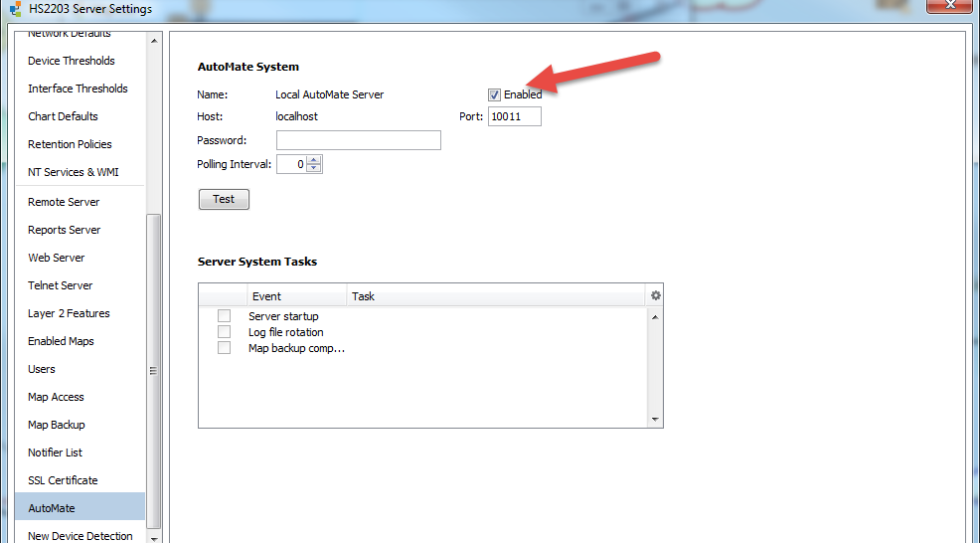Enable the Log file rotation task

tap(225, 332)
